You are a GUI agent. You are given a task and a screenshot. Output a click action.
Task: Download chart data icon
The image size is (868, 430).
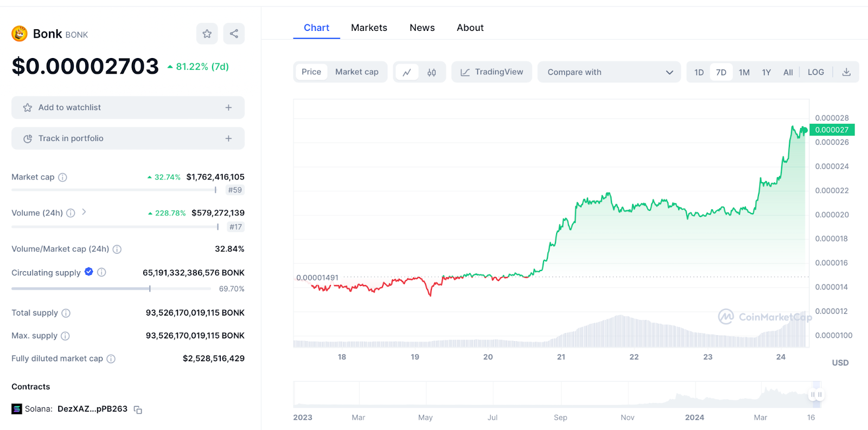point(846,72)
